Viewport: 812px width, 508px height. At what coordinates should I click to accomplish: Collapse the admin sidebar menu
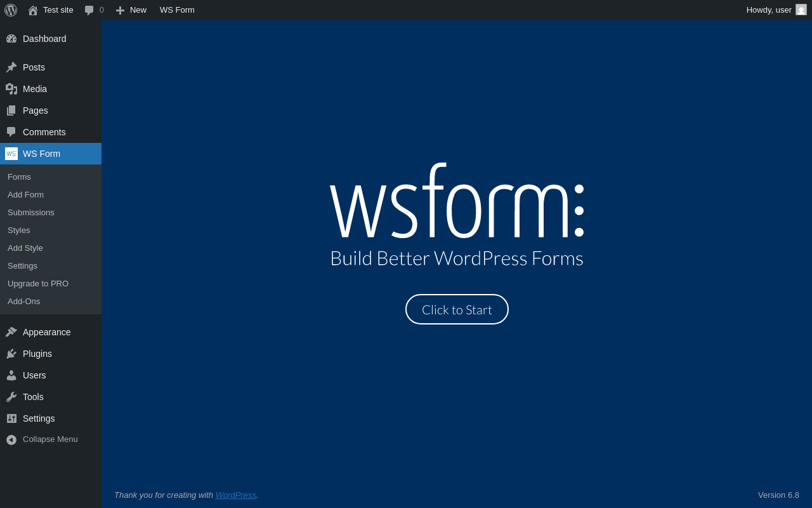[x=51, y=439]
